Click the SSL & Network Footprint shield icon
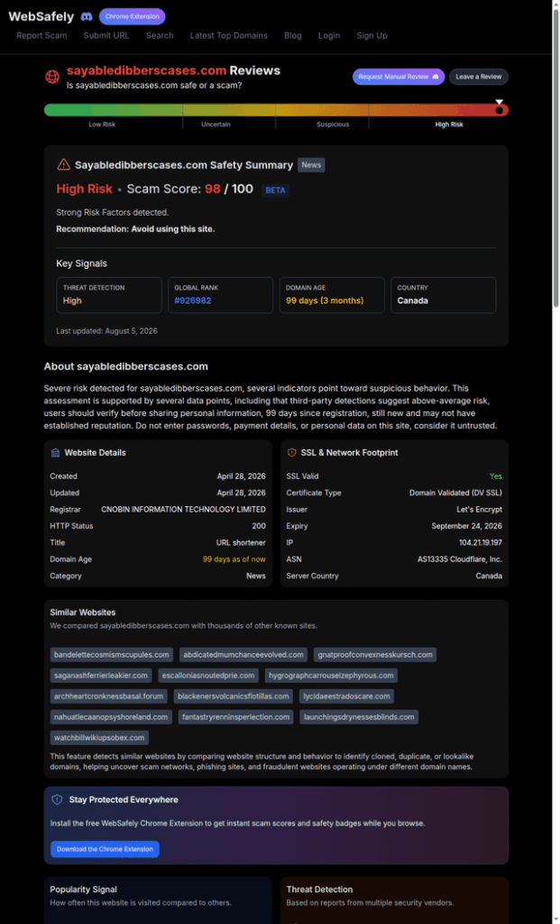Image resolution: width=560 pixels, height=924 pixels. 291,453
